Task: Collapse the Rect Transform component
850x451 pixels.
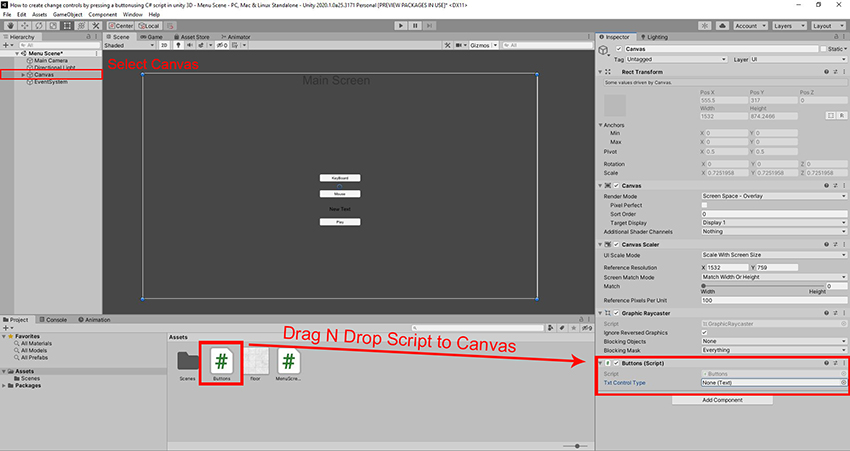Action: (x=600, y=72)
